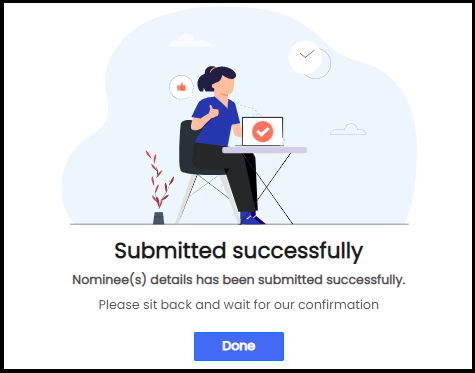This screenshot has width=475, height=373.
Task: Click the thumbs-up speech bubble icon
Action: [181, 87]
